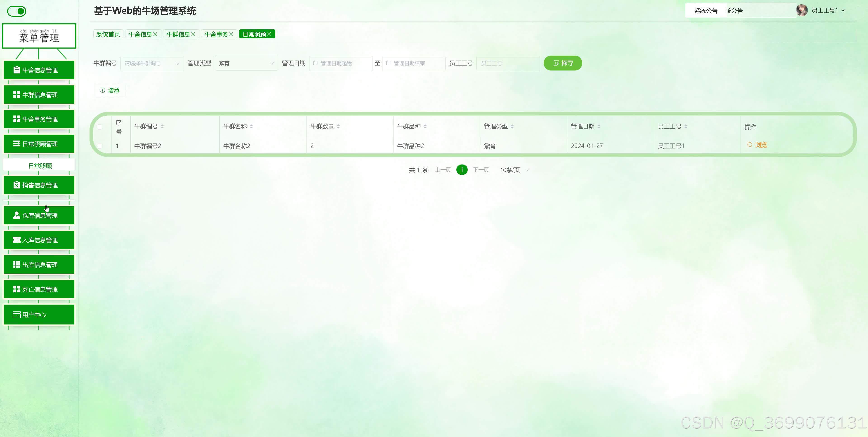This screenshot has height=437, width=868.
Task: Open the 牛群编号 dropdown filter
Action: [152, 63]
